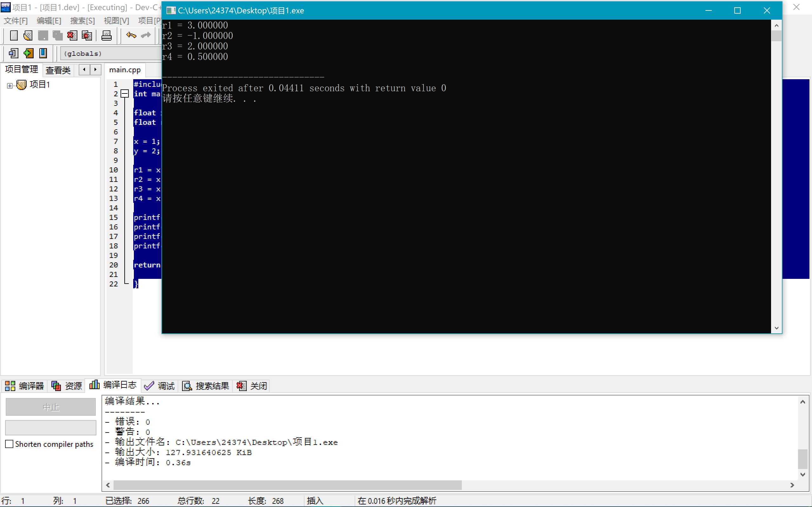Open the 调试 debug tab
This screenshot has height=507, width=812.
160,386
